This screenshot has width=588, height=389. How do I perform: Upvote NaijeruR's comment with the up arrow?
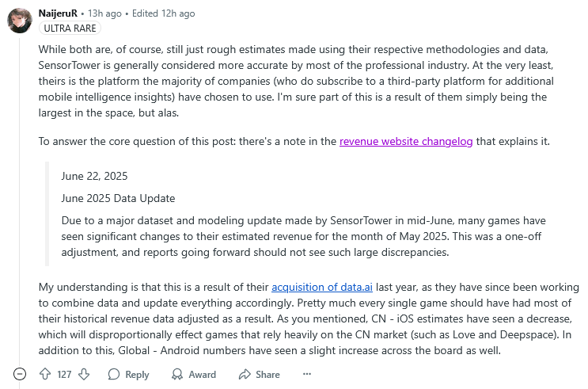[45, 374]
